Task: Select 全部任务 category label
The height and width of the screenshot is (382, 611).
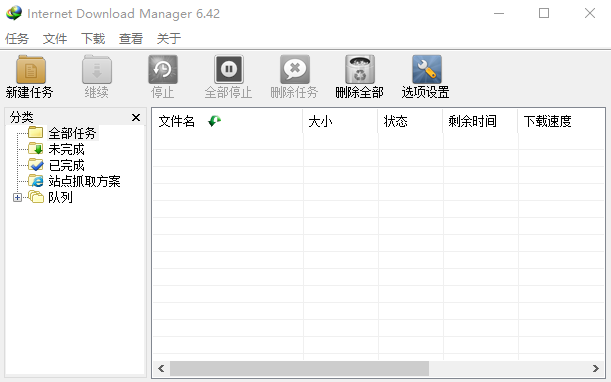Action: [x=72, y=133]
